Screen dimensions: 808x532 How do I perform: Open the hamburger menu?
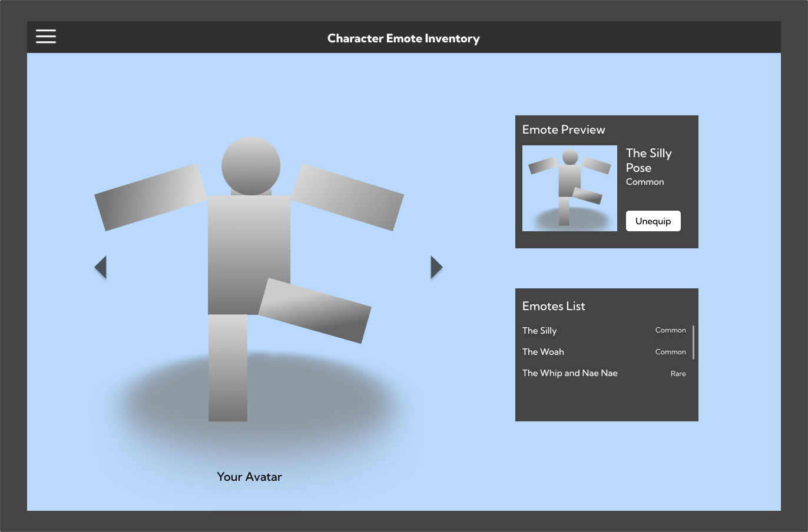[46, 36]
